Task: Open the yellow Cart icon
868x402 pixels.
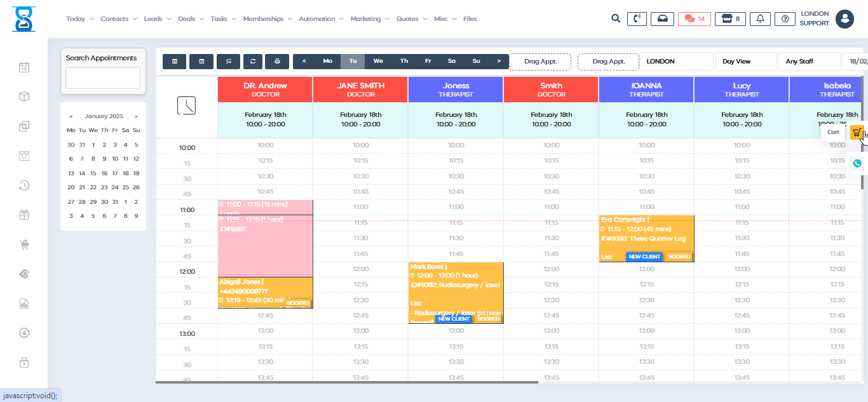Action: [857, 132]
